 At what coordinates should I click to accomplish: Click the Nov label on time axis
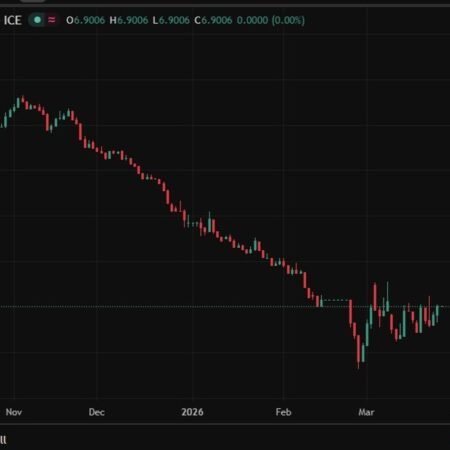(14, 412)
